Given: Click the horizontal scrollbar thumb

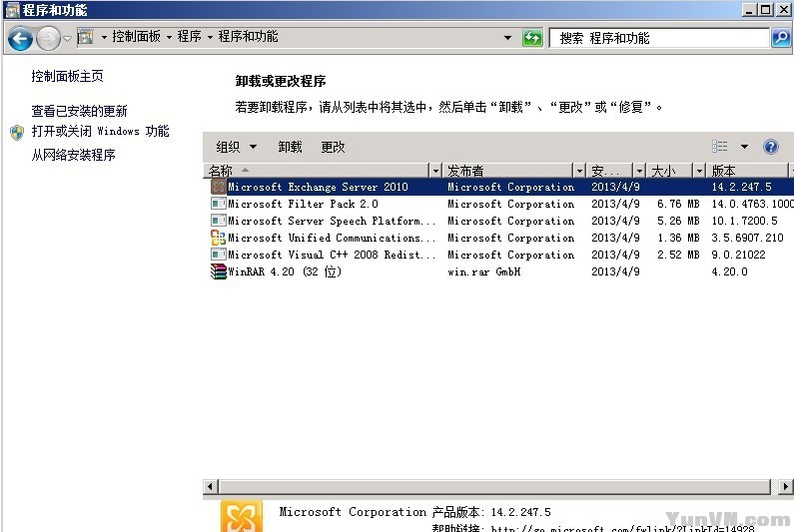Looking at the screenshot, I should pos(494,486).
